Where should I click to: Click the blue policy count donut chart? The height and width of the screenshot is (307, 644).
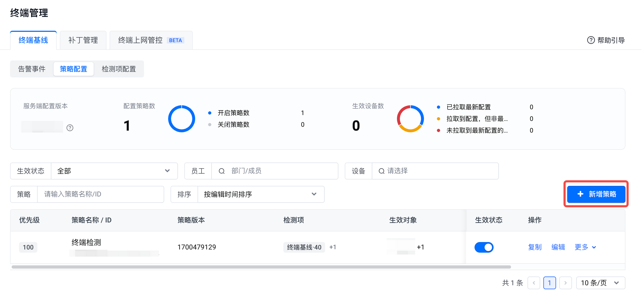coord(182,119)
